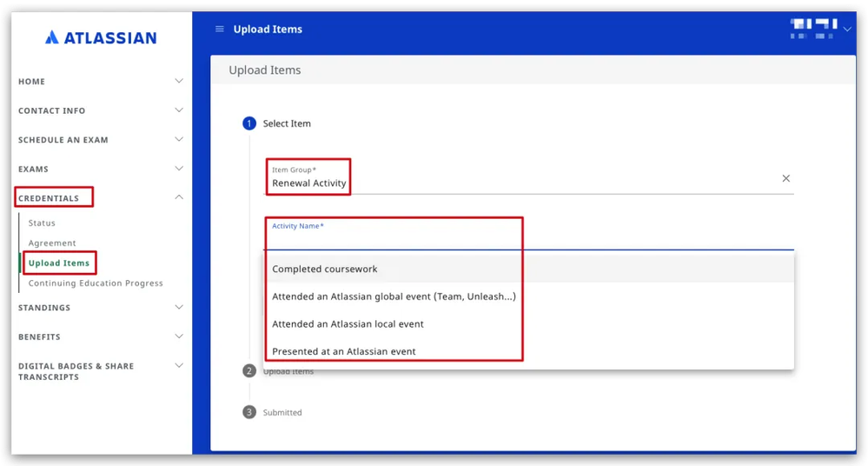Select the CREDENTIALS menu item
868x466 pixels.
click(49, 198)
